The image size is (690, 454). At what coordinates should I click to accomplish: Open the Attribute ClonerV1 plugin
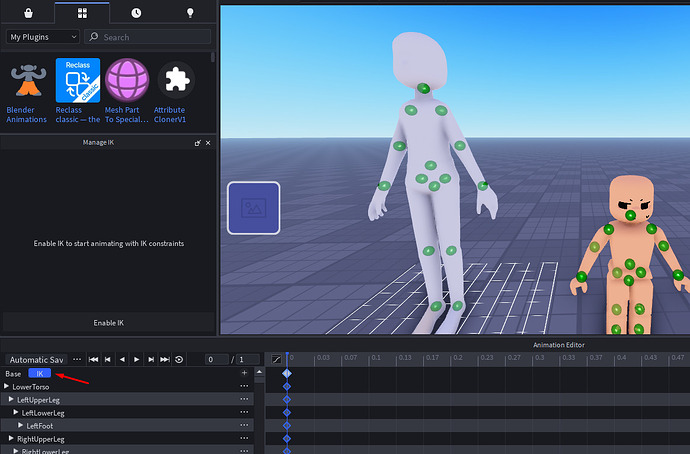click(x=176, y=78)
